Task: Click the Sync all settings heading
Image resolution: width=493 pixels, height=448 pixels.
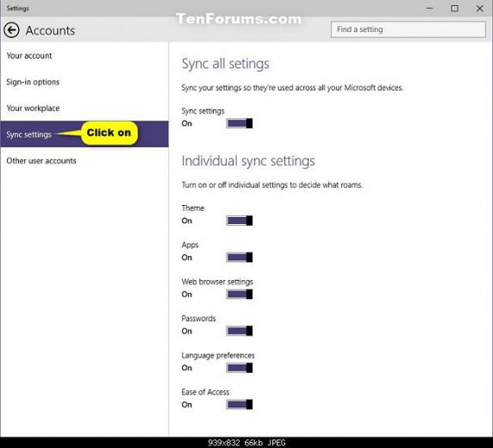Action: point(226,64)
